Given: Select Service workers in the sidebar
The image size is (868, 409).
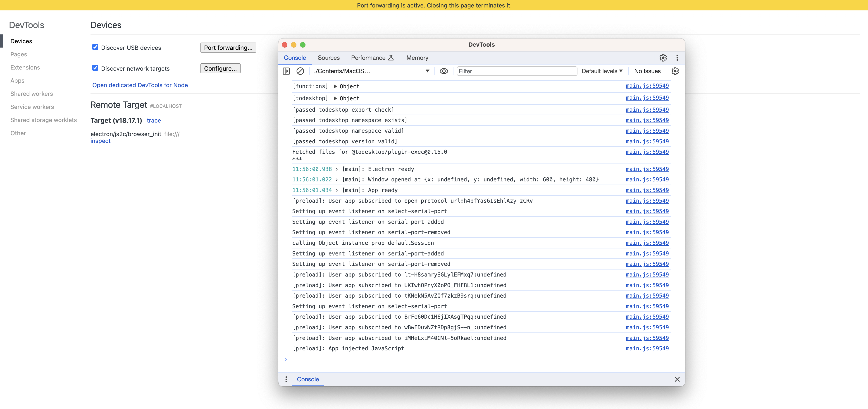Looking at the screenshot, I should point(32,107).
